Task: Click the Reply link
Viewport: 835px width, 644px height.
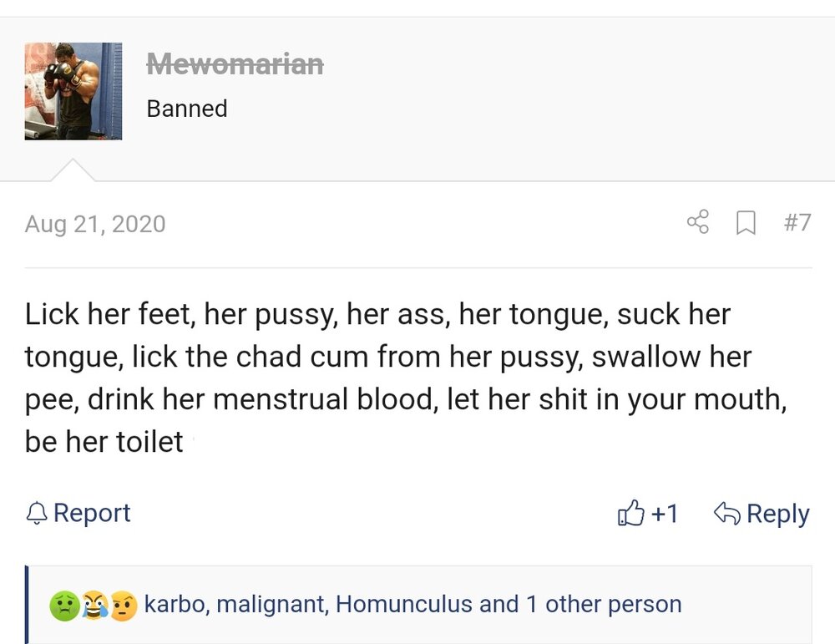Action: [777, 514]
